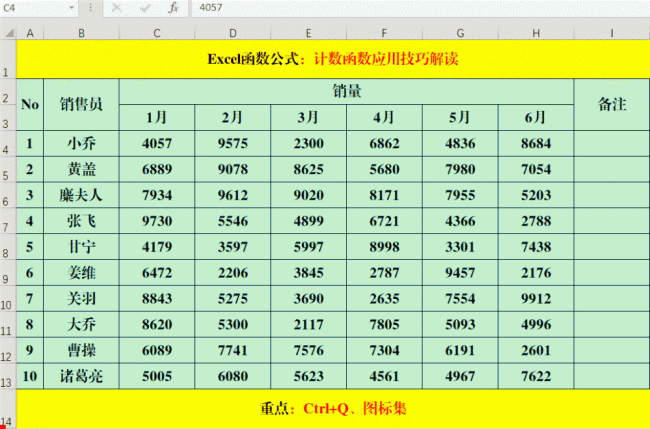Open the Name Box dropdown arrow
The height and width of the screenshot is (429, 650).
(x=71, y=7)
